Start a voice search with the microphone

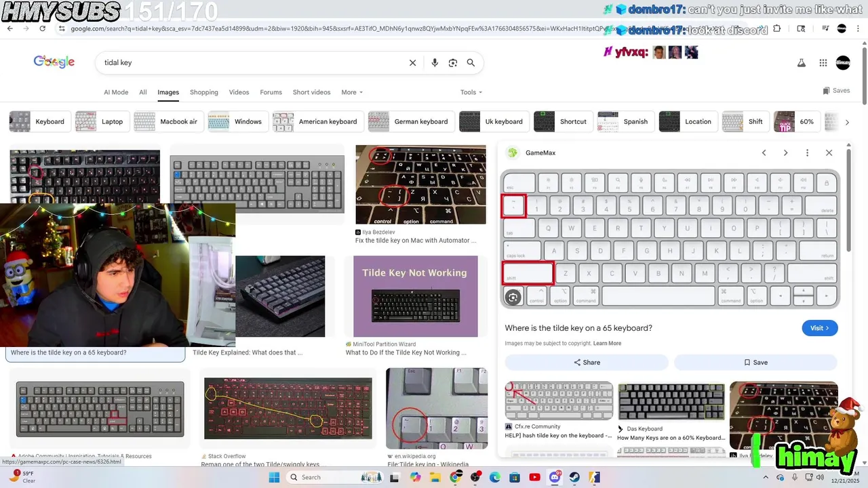coord(435,62)
